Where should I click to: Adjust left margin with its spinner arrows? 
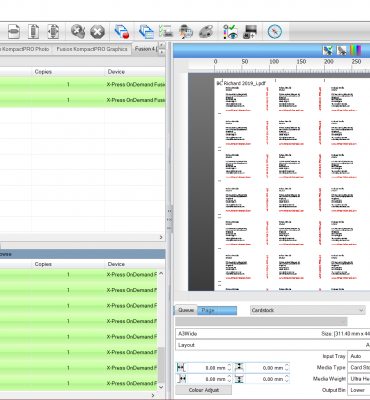tap(229, 368)
